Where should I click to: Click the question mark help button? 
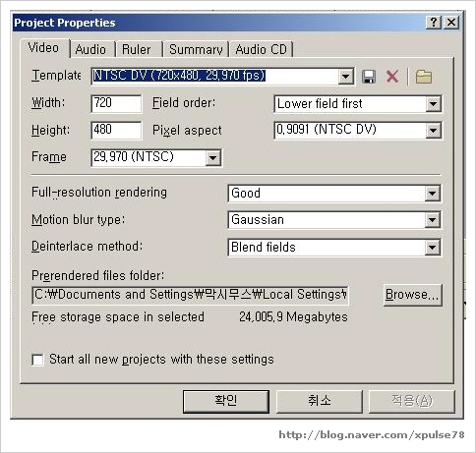point(434,23)
